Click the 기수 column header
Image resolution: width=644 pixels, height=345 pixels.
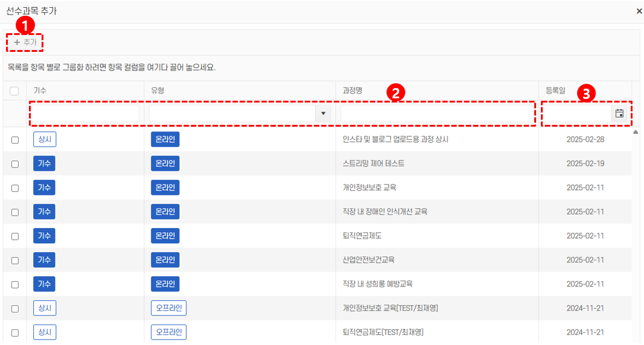click(x=40, y=90)
